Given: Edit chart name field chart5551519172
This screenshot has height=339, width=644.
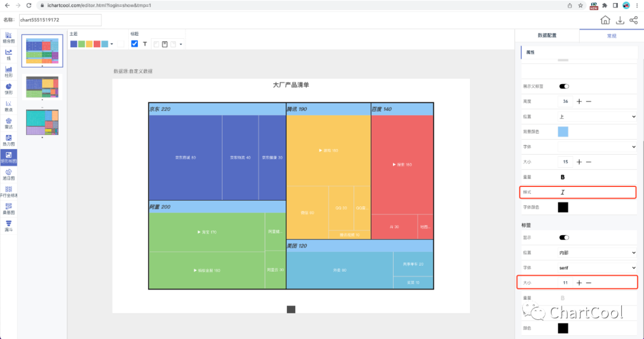Looking at the screenshot, I should (x=60, y=20).
